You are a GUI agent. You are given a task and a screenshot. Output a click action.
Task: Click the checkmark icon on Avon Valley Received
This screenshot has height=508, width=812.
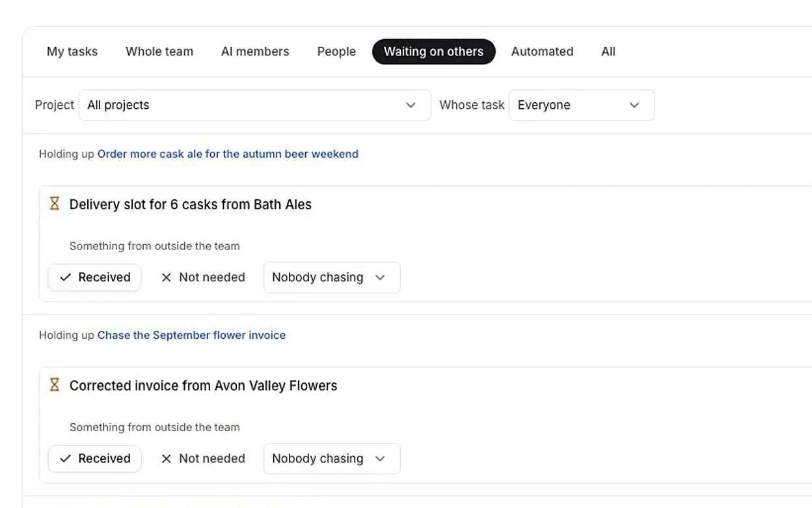click(x=65, y=459)
